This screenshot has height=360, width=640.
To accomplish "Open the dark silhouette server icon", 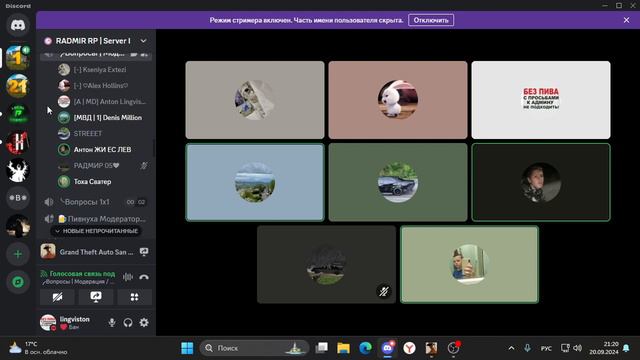I will pos(18,226).
